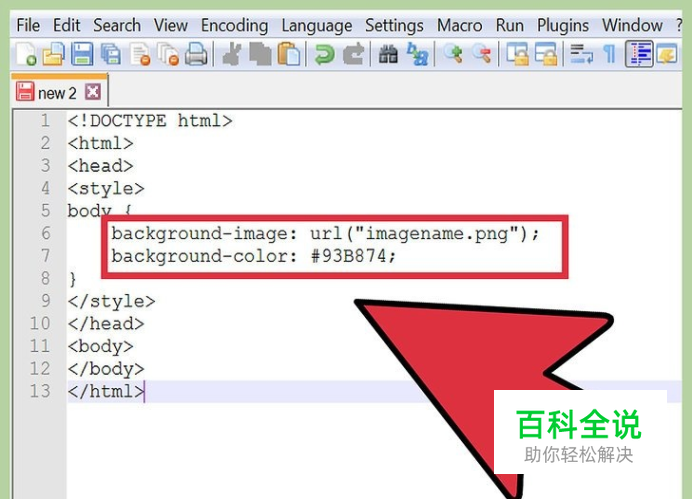The height and width of the screenshot is (499, 692).
Task: Click the Zoom Out magnifier icon
Action: click(481, 54)
